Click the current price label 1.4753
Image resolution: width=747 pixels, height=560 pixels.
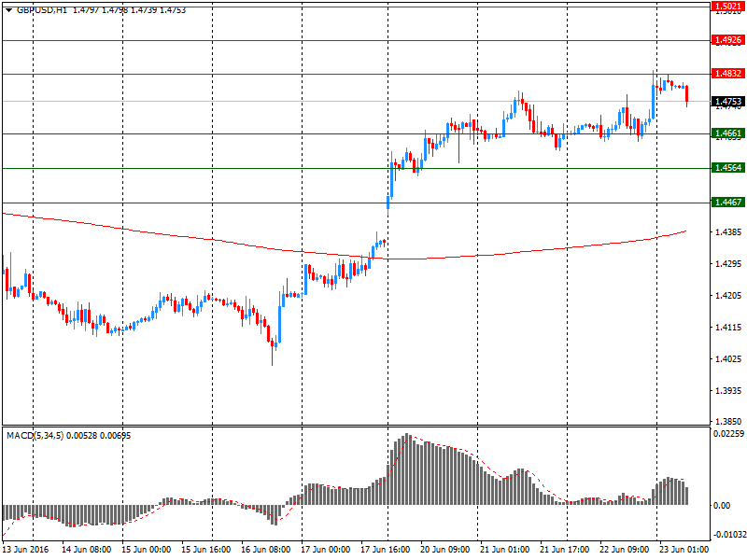[x=728, y=102]
